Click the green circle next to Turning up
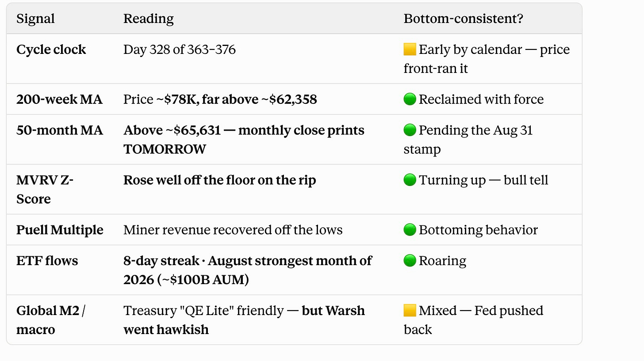 pos(410,180)
